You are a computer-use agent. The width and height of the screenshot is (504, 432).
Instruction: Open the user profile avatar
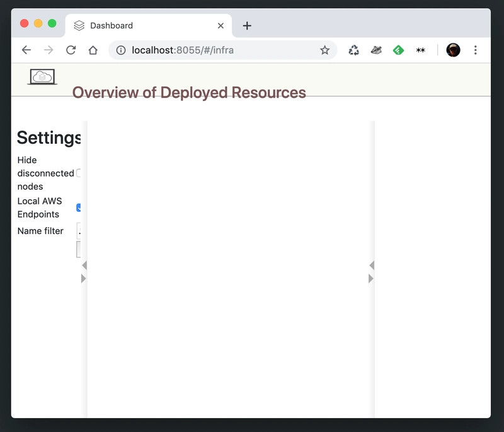click(453, 50)
